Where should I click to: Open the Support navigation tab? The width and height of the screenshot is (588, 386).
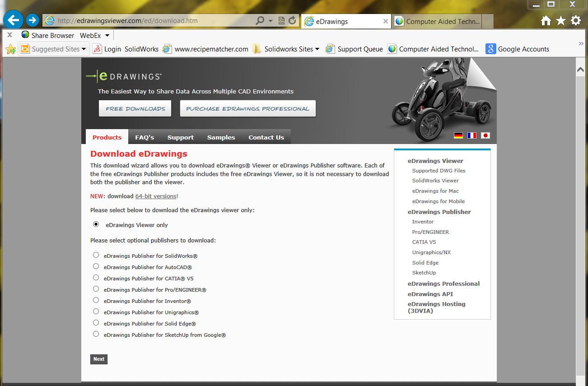(x=181, y=137)
